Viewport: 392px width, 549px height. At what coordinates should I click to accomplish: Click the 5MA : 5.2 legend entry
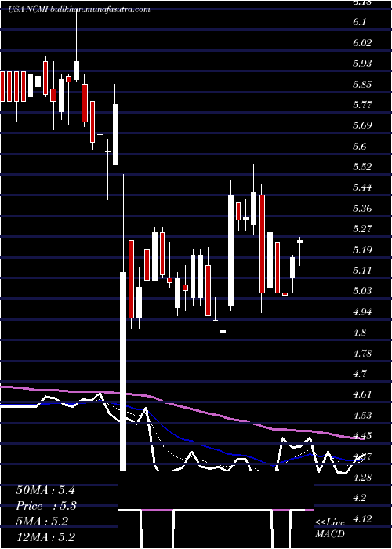(x=42, y=522)
